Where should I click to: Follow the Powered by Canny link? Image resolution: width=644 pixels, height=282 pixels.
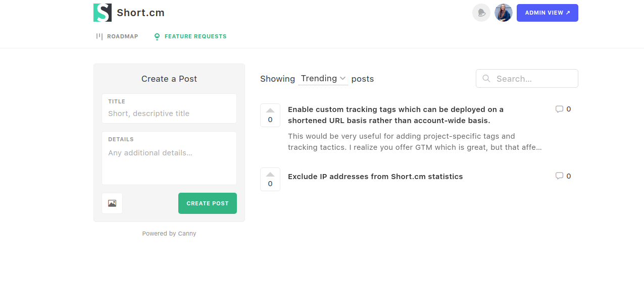coord(169,234)
